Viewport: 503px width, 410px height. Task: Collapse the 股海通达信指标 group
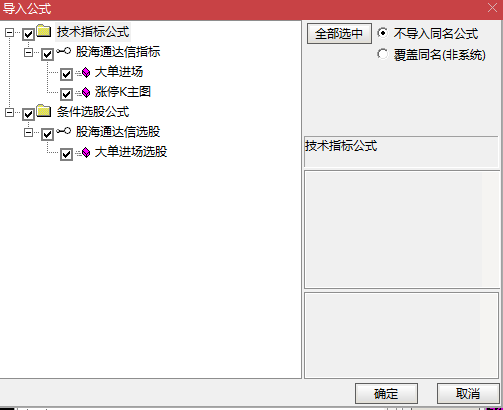click(29, 52)
